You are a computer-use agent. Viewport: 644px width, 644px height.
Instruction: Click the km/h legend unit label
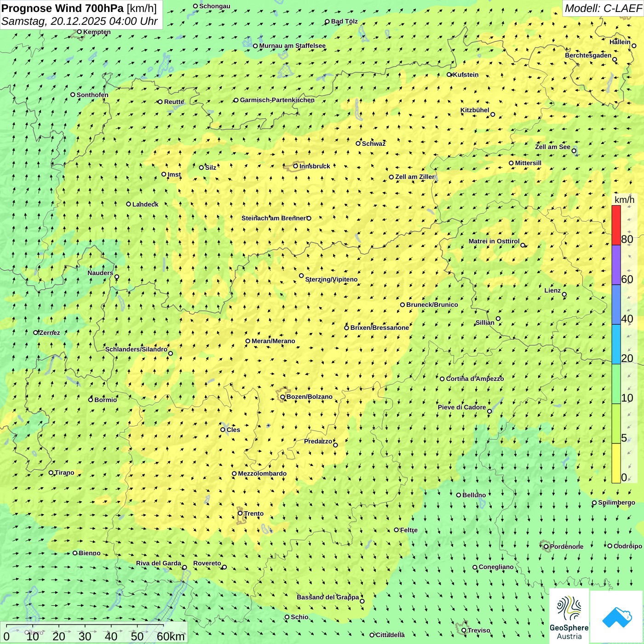pos(625,200)
